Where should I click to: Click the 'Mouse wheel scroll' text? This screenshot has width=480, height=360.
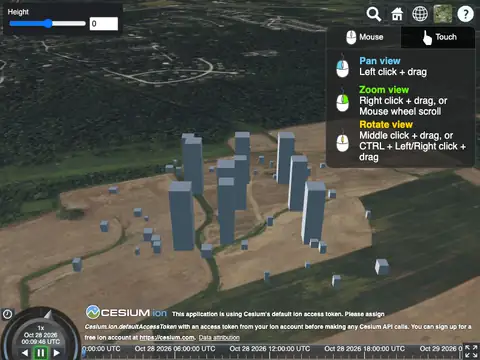click(x=400, y=111)
